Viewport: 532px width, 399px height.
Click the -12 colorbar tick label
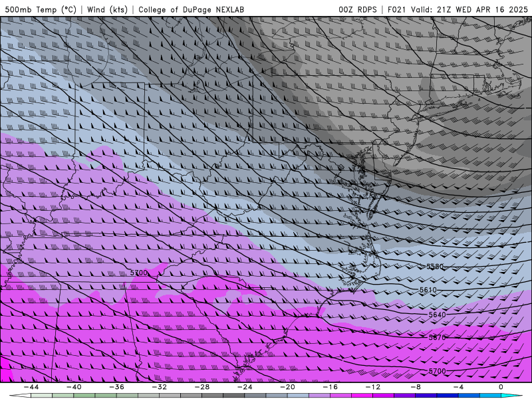[373, 387]
